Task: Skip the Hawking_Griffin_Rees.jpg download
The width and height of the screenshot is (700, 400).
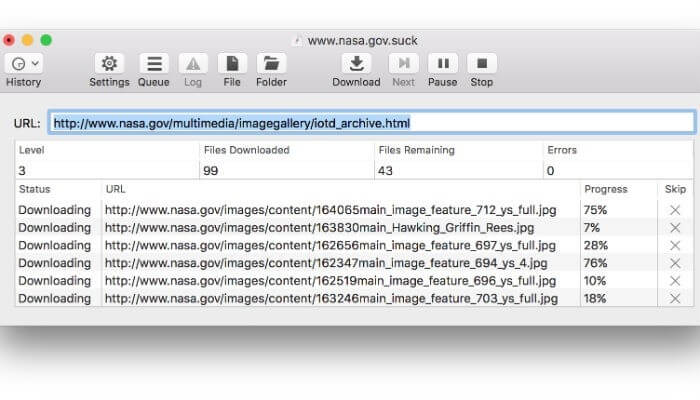Action: (x=675, y=228)
